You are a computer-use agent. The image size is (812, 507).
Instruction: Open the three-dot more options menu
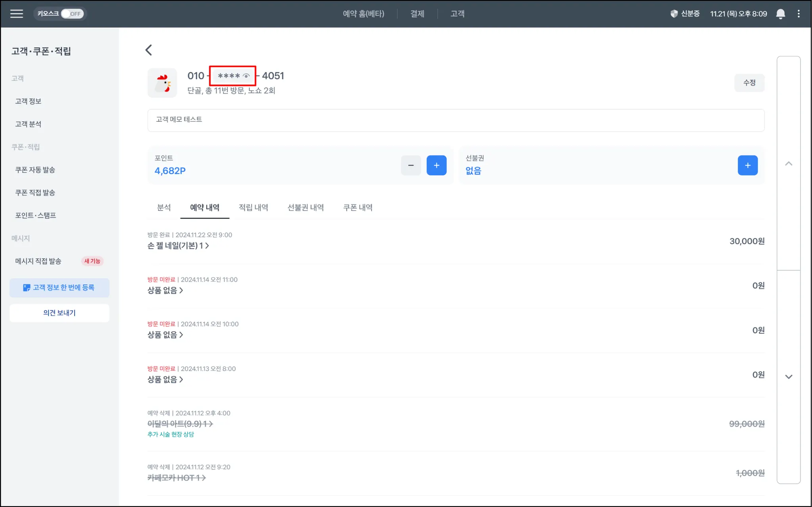click(x=799, y=14)
